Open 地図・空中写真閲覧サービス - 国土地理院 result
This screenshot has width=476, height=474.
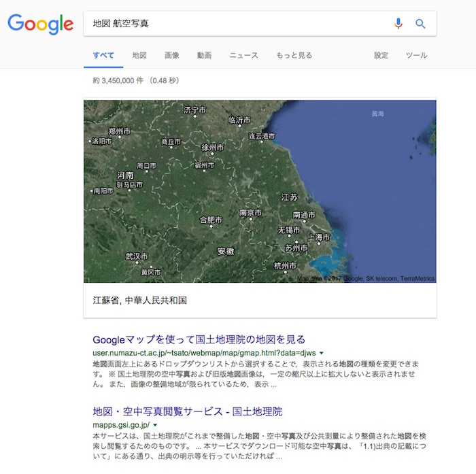tap(187, 411)
